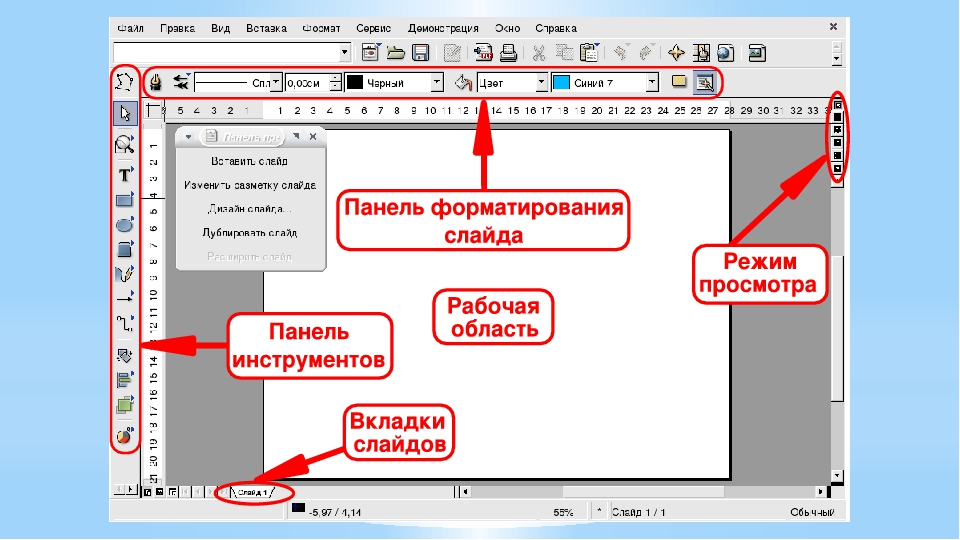960x540 pixels.
Task: Open the Справка menu
Action: tap(556, 28)
